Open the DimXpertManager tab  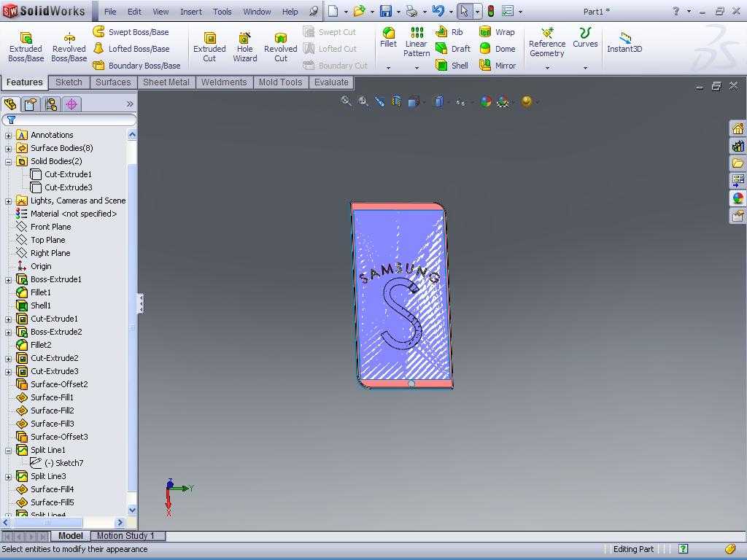tap(71, 104)
